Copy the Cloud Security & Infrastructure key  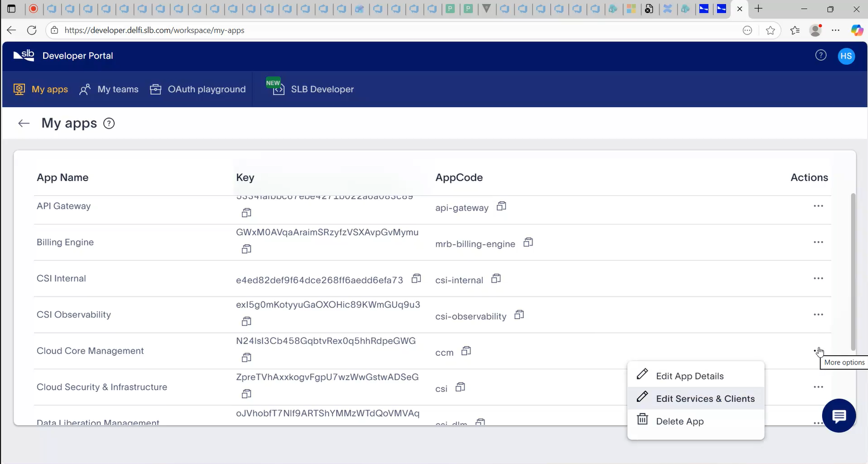246,393
